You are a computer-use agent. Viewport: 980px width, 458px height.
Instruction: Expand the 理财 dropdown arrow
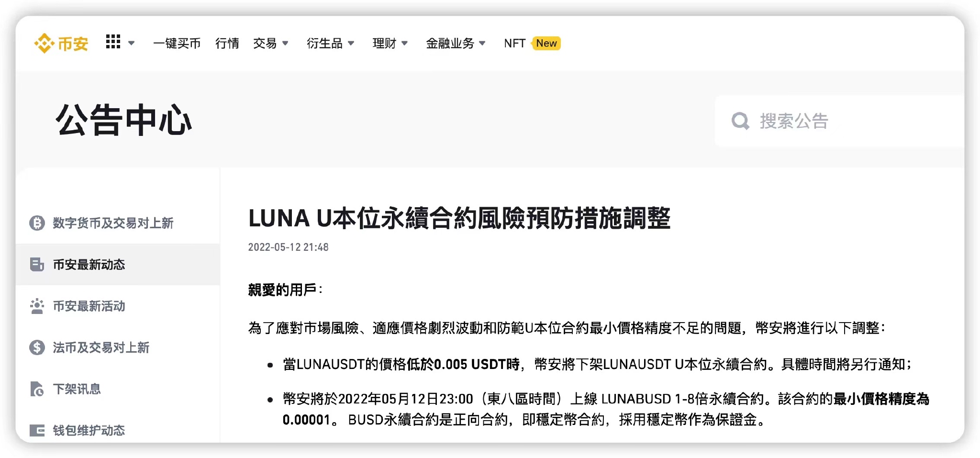pos(404,44)
